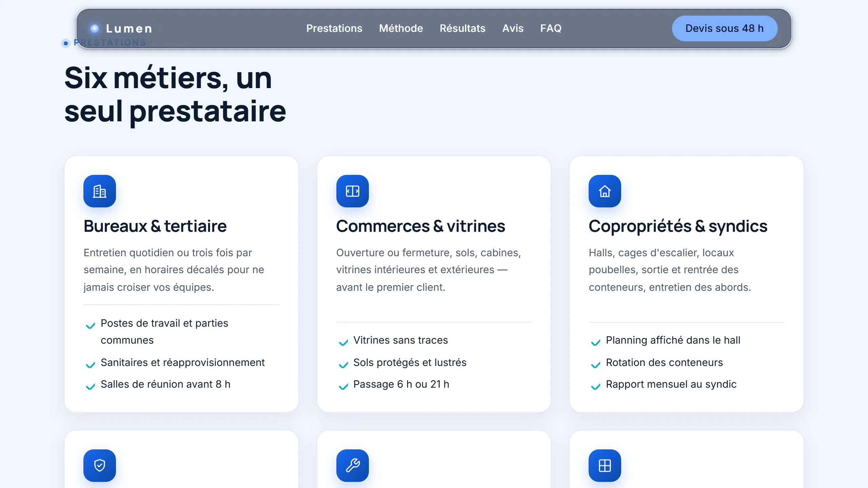The width and height of the screenshot is (868, 488).
Task: Go to the Méthode section
Action: [x=401, y=28]
